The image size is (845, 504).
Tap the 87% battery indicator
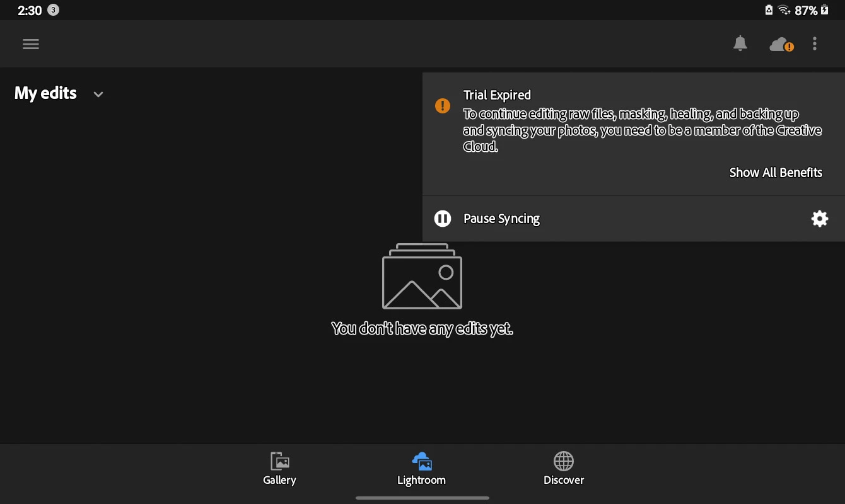812,10
